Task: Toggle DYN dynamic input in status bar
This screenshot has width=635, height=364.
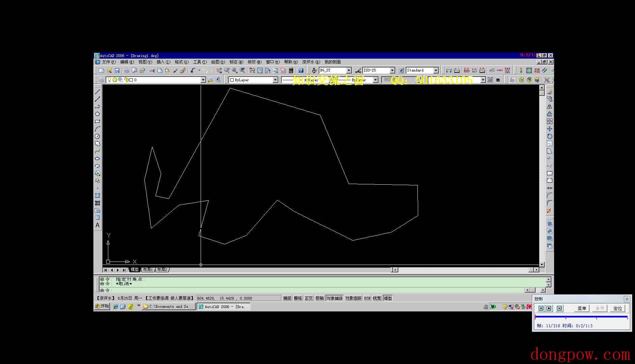Action: [x=367, y=298]
